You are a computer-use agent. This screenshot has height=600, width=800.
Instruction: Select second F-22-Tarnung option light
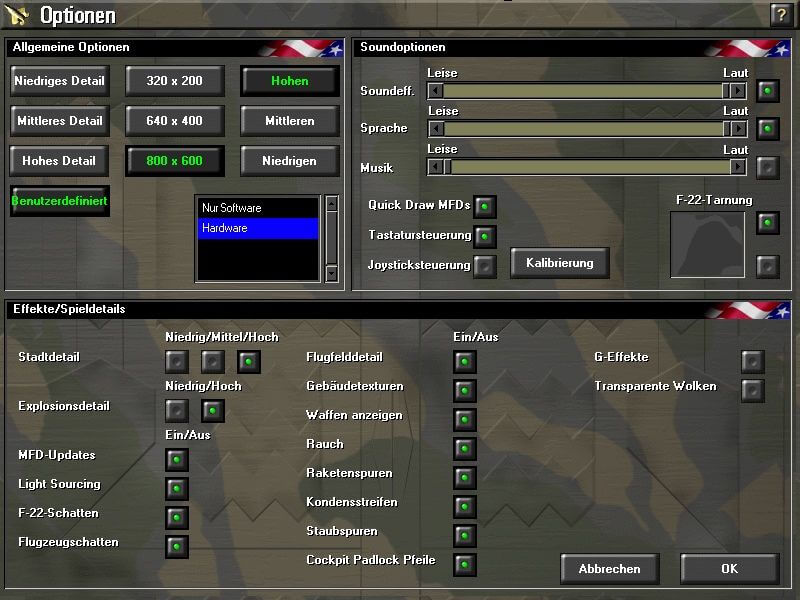point(768,266)
